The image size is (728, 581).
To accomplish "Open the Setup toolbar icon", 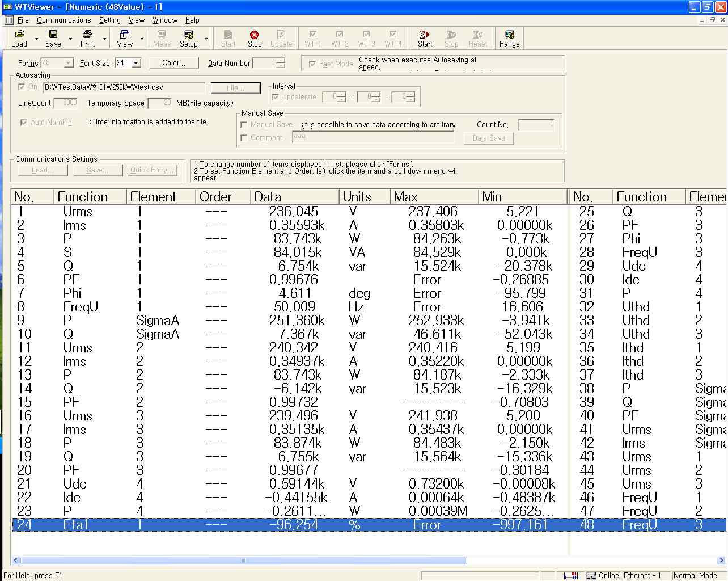I will point(189,38).
